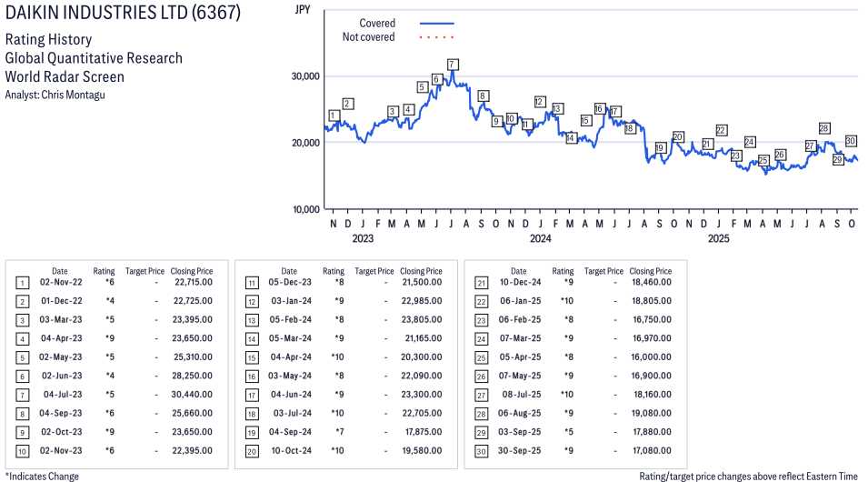Click chart marker 7 at the price peak
Viewport: 868px width, 482px height.
452,64
